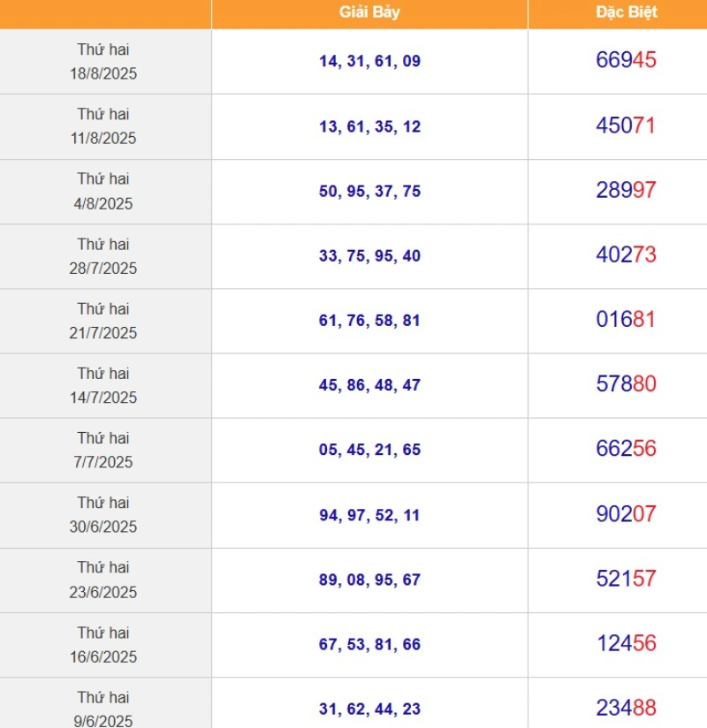Select the 18/8/2025 date cell
The height and width of the screenshot is (728, 707).
(x=105, y=62)
